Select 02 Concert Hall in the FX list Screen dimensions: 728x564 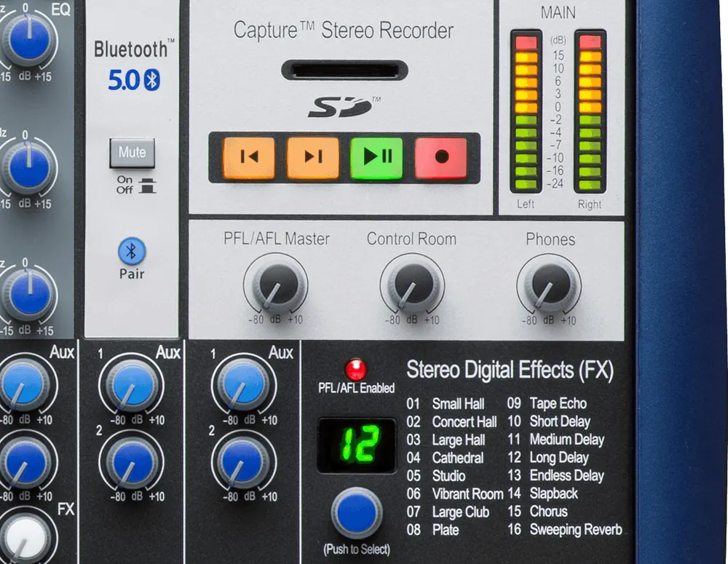pyautogui.click(x=452, y=421)
